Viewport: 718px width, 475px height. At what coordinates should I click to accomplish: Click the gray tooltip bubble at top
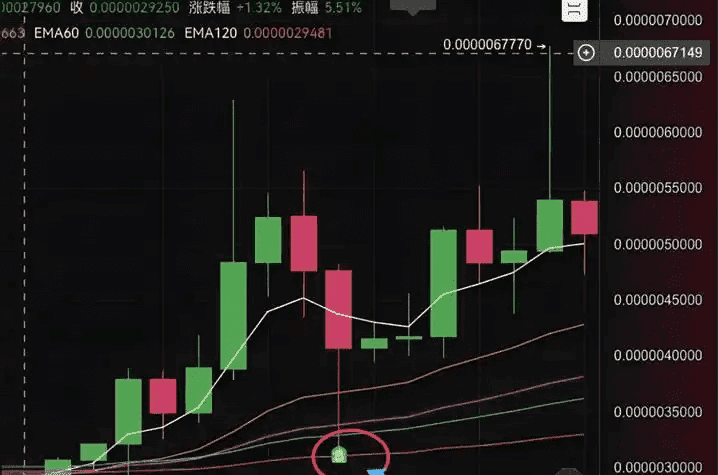pyautogui.click(x=413, y=6)
